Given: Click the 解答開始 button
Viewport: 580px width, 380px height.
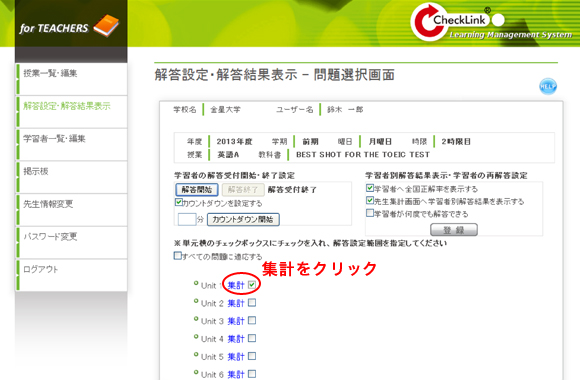Looking at the screenshot, I should 197,190.
